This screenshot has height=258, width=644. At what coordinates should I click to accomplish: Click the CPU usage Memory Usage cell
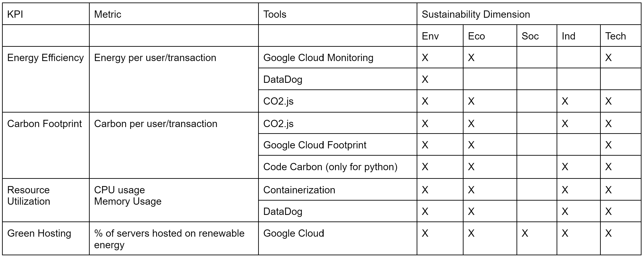coord(174,200)
